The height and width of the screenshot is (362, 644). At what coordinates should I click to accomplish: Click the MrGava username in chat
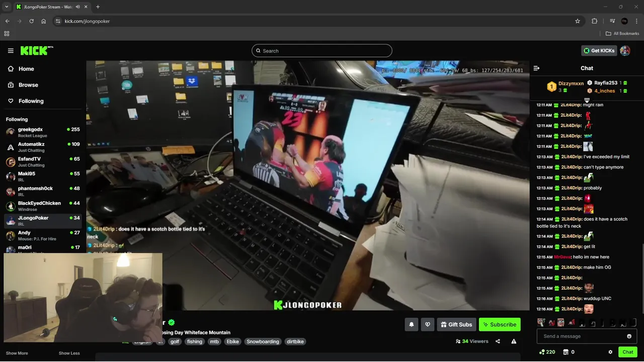[562, 257]
